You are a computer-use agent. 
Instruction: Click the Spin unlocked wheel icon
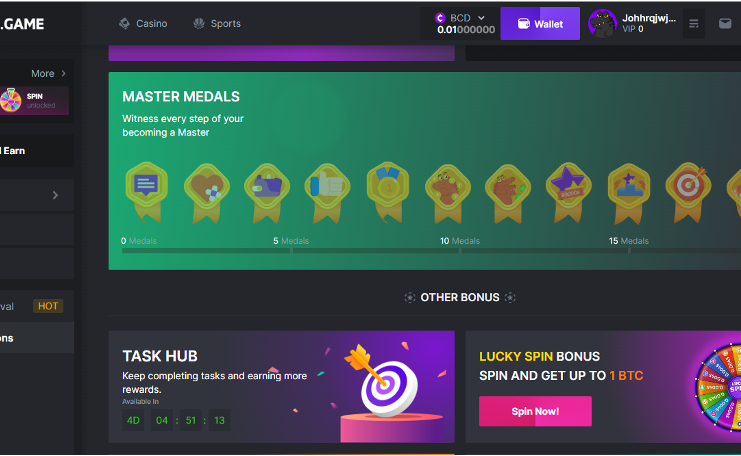point(11,100)
